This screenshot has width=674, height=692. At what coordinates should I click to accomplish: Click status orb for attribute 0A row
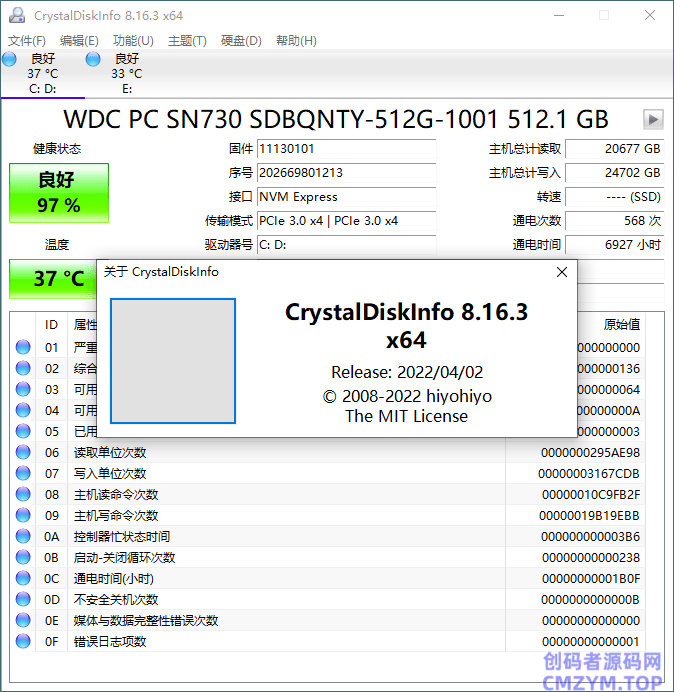pos(23,537)
